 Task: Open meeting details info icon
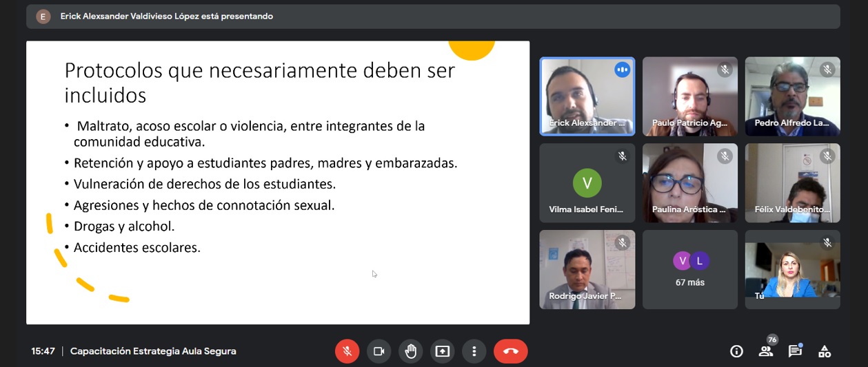(736, 351)
